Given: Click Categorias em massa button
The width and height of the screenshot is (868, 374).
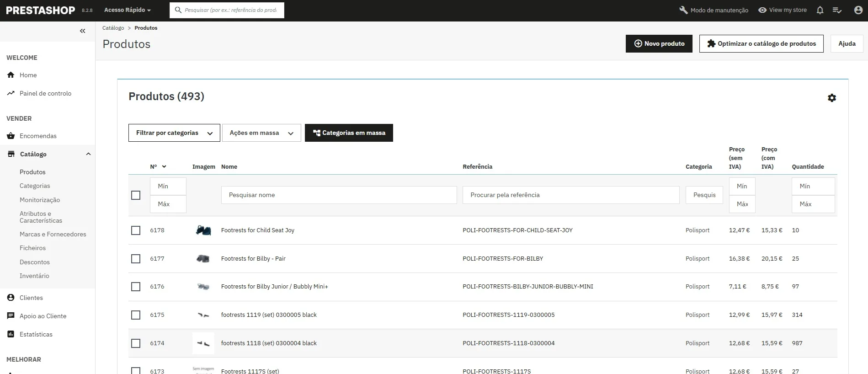Looking at the screenshot, I should tap(349, 133).
